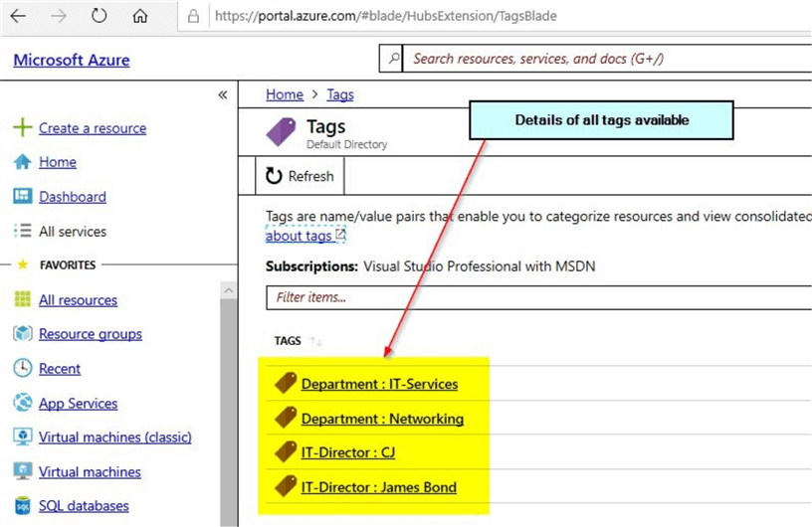The height and width of the screenshot is (527, 812).
Task: Click the purple Tags blade icon
Action: tap(281, 132)
